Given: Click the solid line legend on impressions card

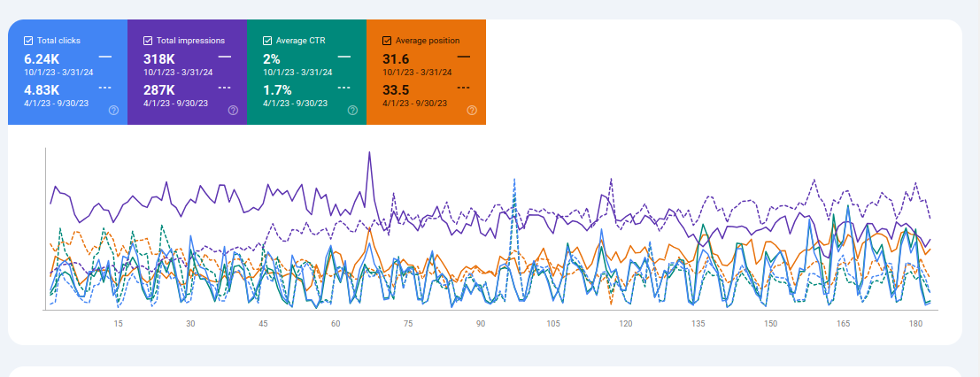Looking at the screenshot, I should pos(224,57).
